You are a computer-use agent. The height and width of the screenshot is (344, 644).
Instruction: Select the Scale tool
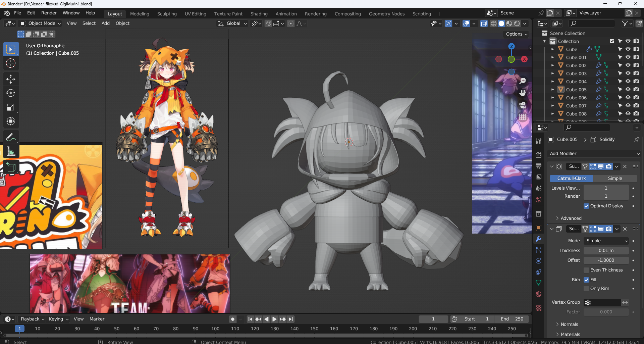[11, 107]
